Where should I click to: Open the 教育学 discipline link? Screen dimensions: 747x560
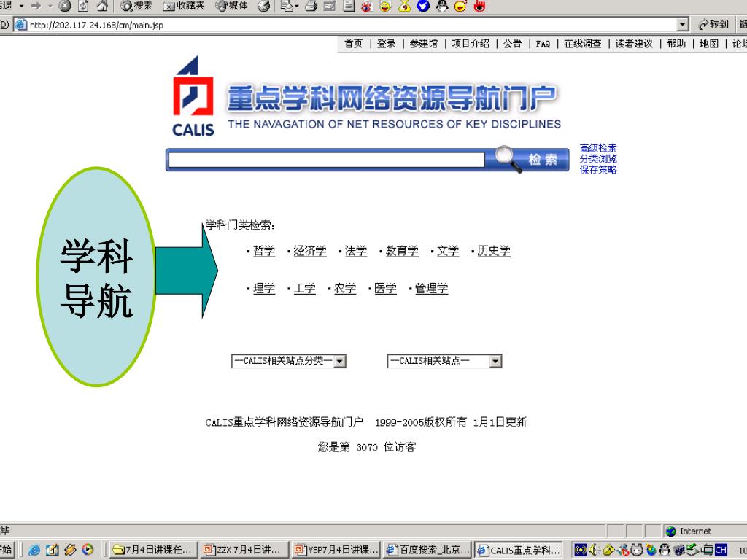pos(402,251)
